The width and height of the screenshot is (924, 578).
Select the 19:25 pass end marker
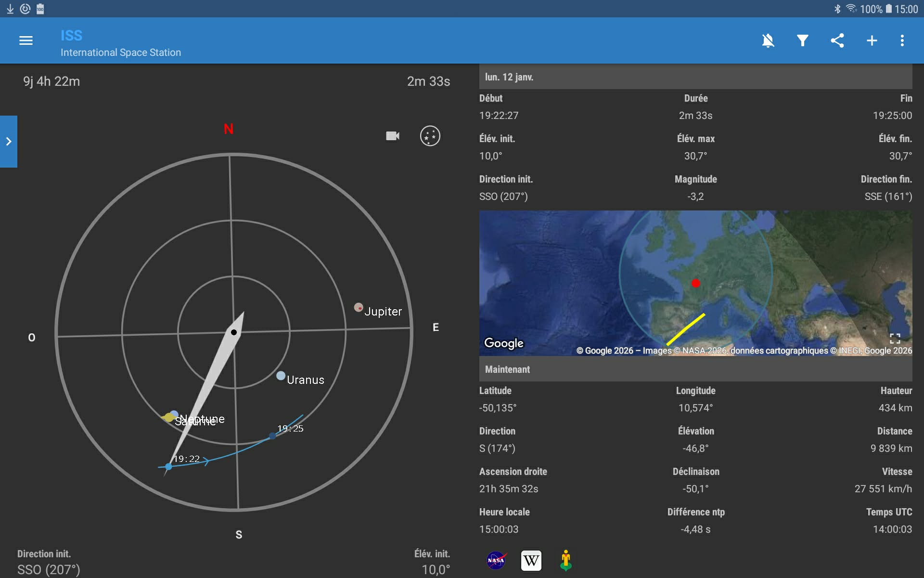coord(272,436)
